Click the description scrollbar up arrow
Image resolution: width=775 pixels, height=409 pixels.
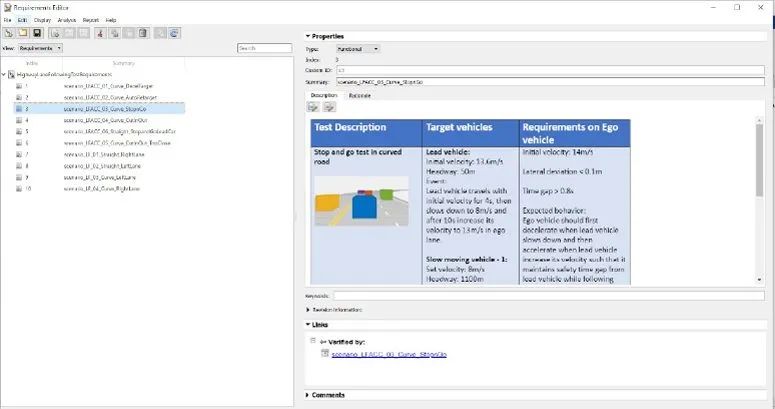pyautogui.click(x=759, y=121)
